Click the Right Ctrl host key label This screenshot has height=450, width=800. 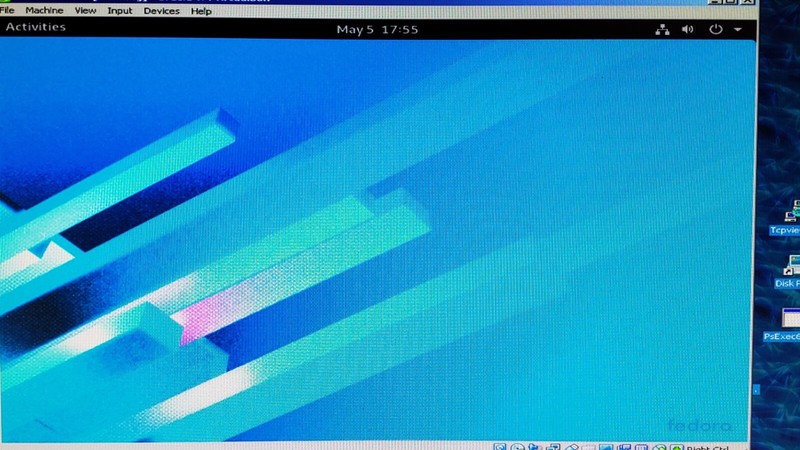[707, 448]
